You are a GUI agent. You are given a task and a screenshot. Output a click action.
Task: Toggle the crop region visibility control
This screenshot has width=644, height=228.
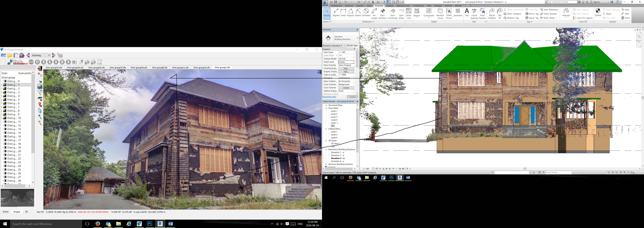tap(390, 169)
